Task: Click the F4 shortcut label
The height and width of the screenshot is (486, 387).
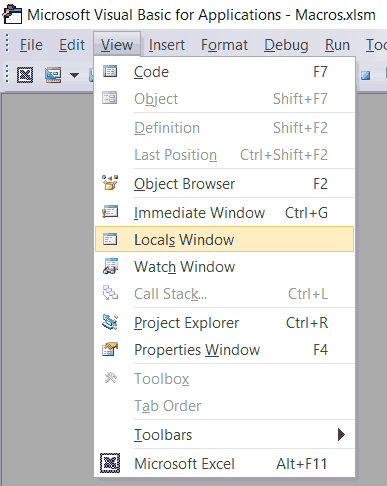Action: click(320, 350)
